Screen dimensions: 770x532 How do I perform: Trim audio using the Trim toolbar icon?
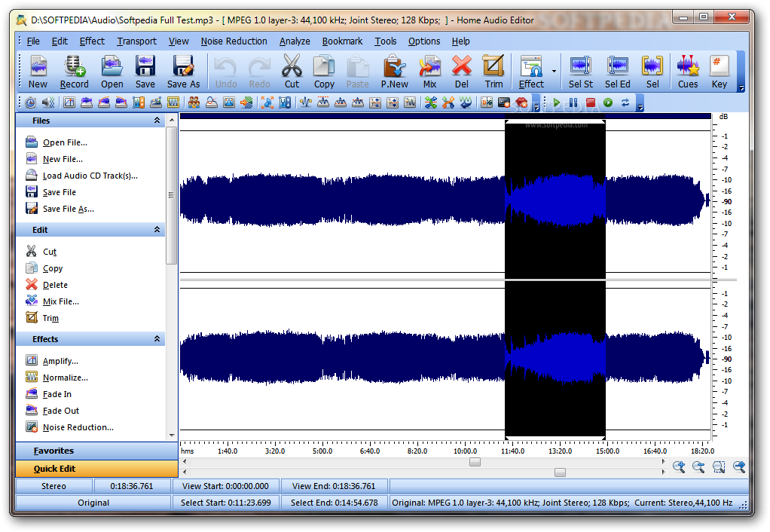pyautogui.click(x=493, y=72)
